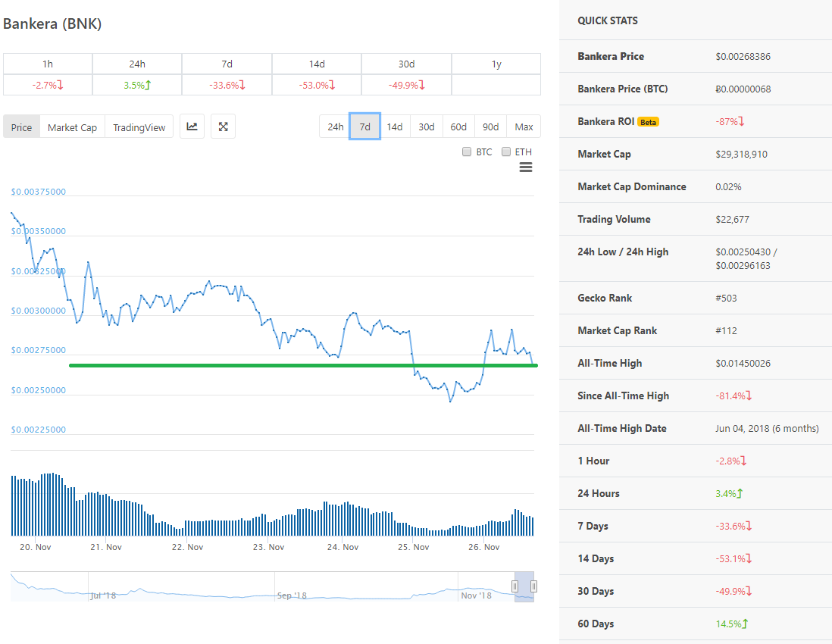Select the 60d chart range
The image size is (832, 644).
click(458, 127)
